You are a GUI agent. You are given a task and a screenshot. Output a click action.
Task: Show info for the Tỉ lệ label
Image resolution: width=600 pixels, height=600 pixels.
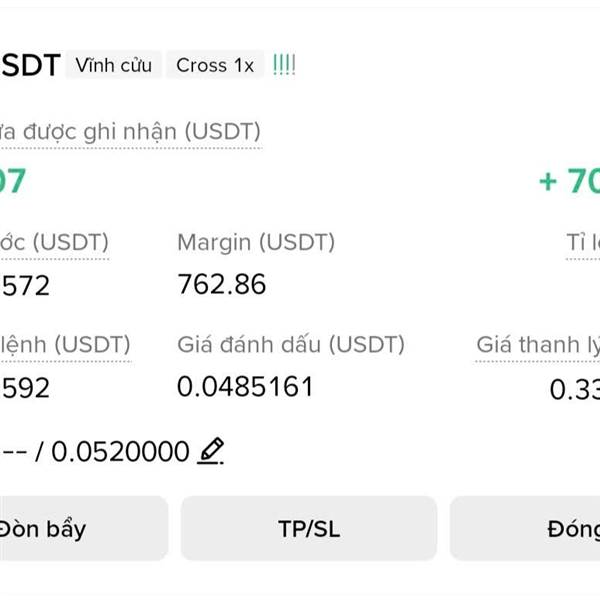coord(583,243)
